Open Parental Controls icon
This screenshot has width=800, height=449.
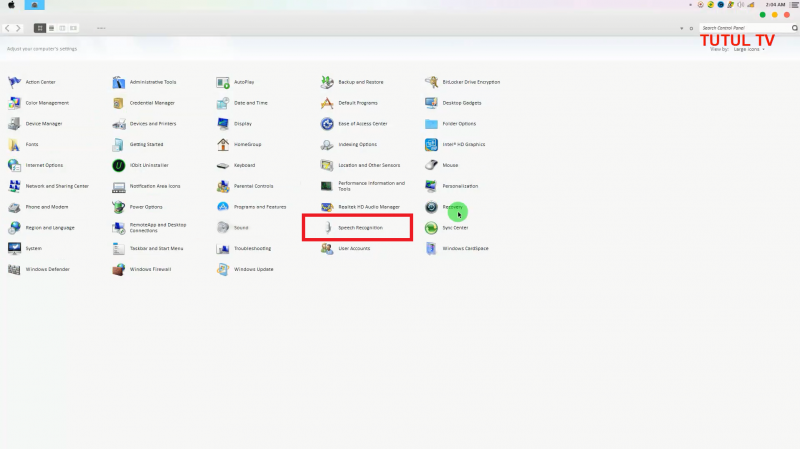(223, 186)
